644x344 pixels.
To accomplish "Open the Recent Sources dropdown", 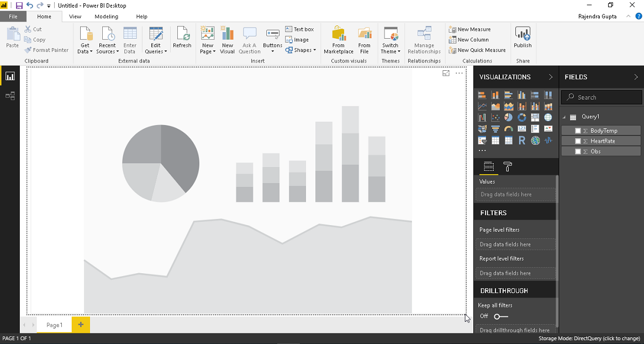I will point(107,40).
